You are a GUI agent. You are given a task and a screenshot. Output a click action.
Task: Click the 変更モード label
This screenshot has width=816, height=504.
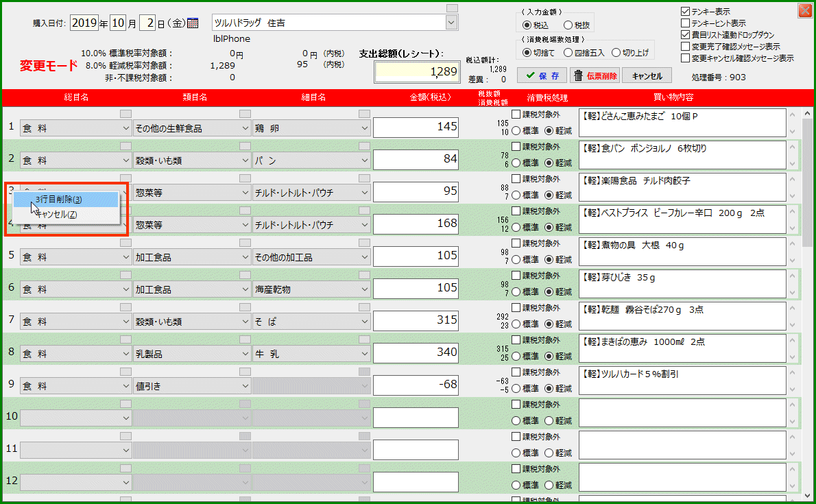point(49,66)
